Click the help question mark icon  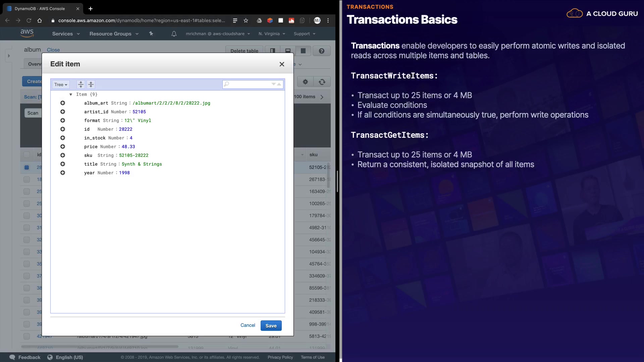pyautogui.click(x=321, y=51)
